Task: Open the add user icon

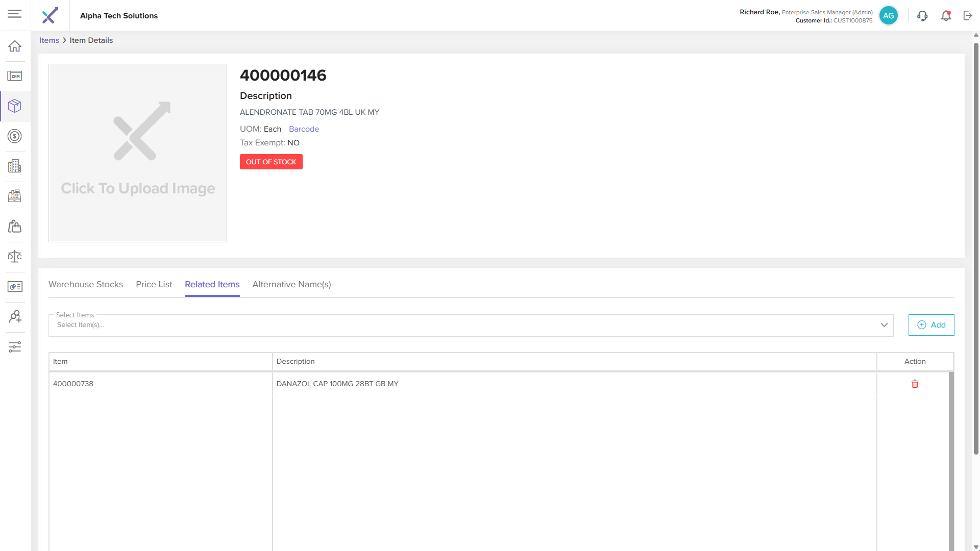Action: [x=15, y=317]
